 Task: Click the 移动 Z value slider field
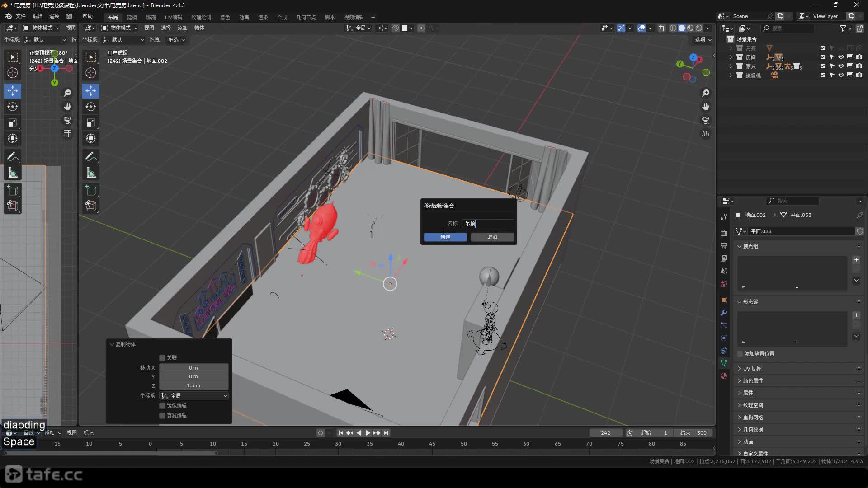(x=193, y=385)
